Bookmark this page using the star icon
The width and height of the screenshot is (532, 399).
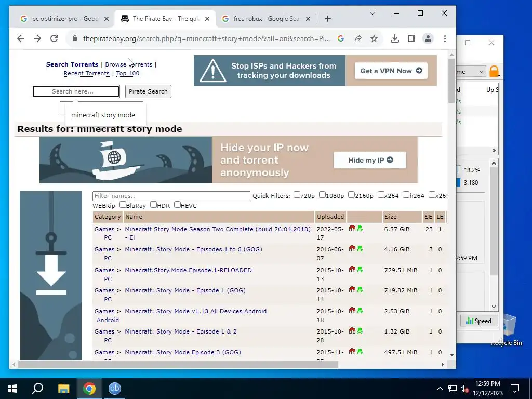374,38
